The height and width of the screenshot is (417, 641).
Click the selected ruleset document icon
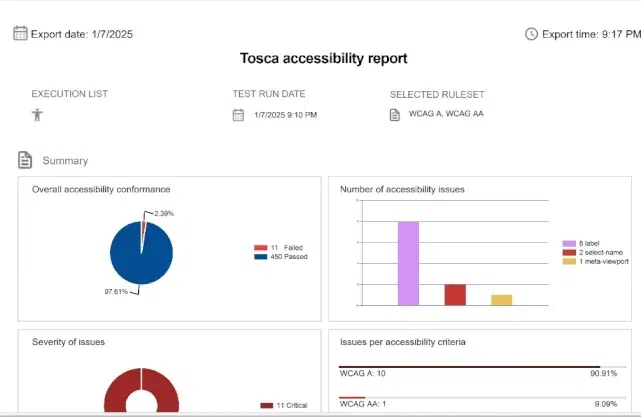click(395, 114)
